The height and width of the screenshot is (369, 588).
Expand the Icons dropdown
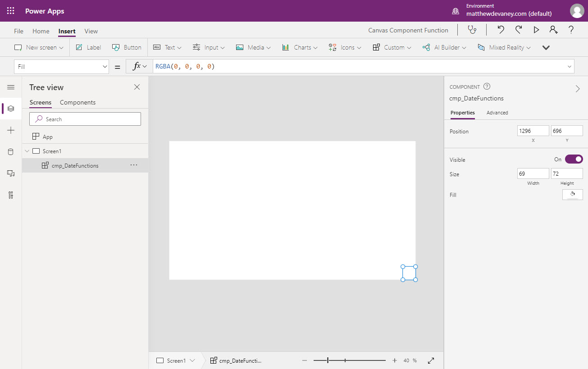[345, 47]
